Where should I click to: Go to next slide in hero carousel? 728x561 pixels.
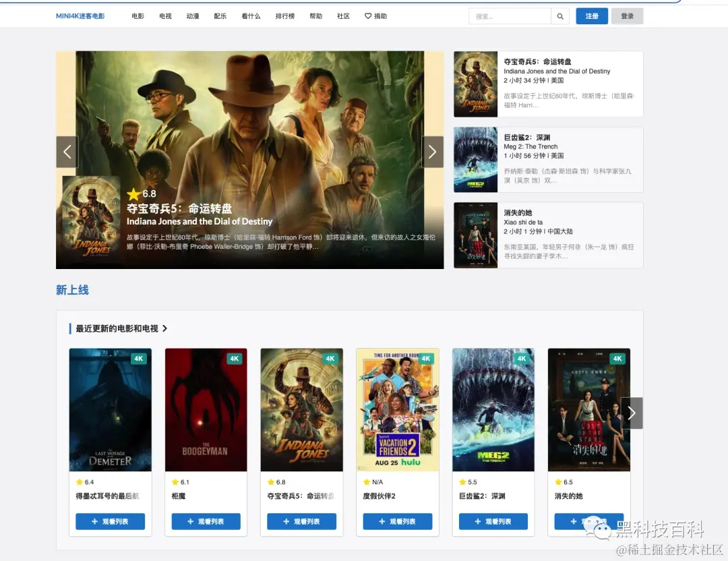(x=432, y=152)
